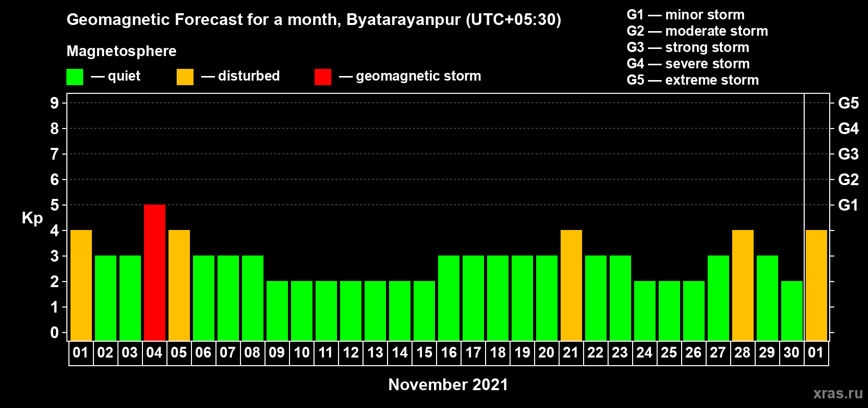Click the Geomagnetic Forecast chart title
Image resolution: width=868 pixels, height=408 pixels.
(314, 20)
